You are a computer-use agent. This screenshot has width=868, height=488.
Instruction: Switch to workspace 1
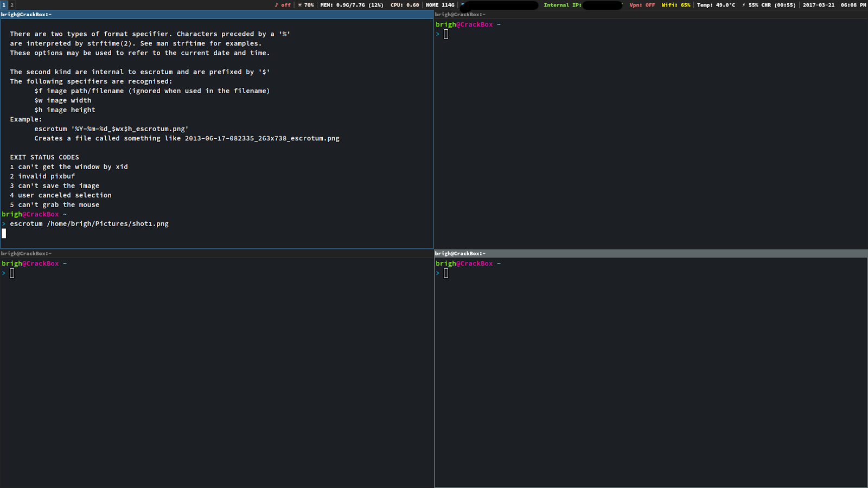pos(3,5)
